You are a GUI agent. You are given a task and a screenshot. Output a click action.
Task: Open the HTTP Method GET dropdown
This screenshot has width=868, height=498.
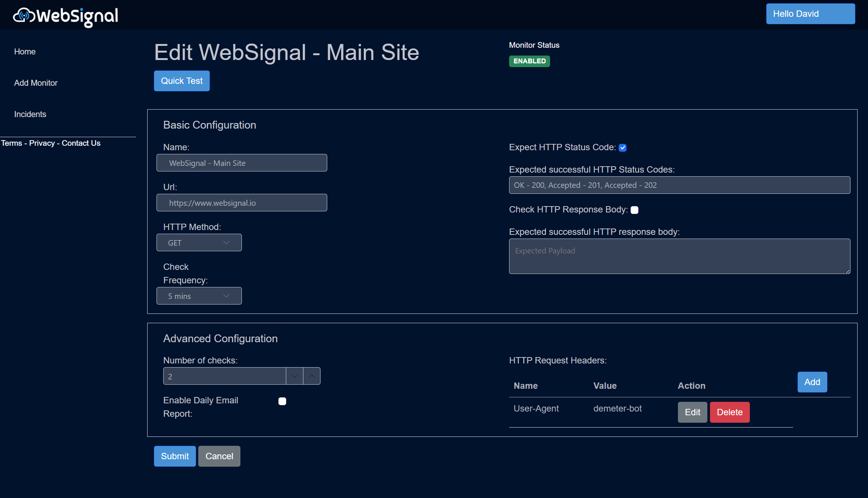pos(199,243)
